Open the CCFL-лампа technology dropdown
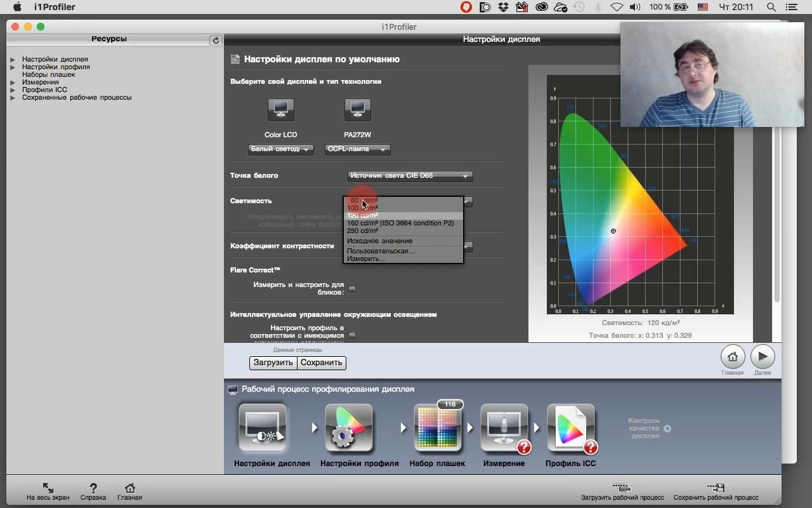 (358, 149)
